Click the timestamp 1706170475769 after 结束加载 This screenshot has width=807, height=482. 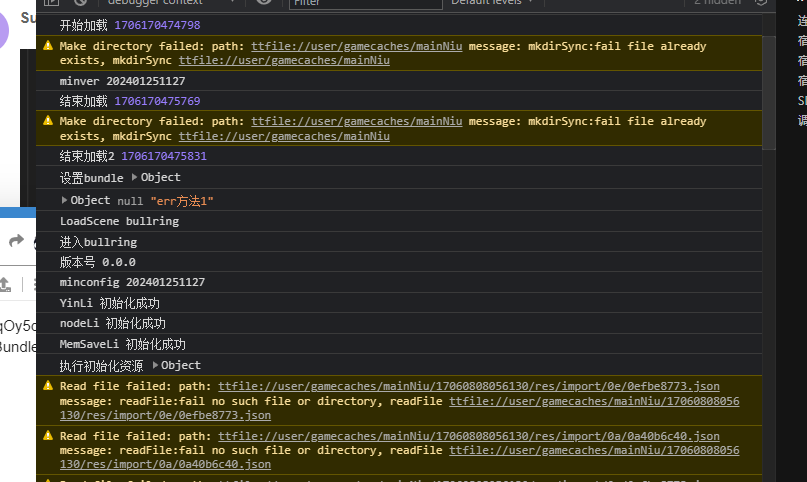(157, 101)
